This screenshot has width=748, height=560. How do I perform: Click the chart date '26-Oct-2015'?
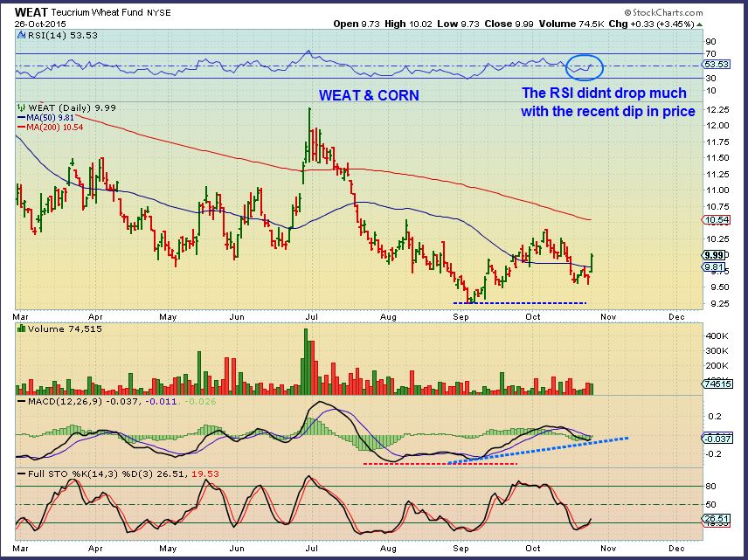coord(40,24)
